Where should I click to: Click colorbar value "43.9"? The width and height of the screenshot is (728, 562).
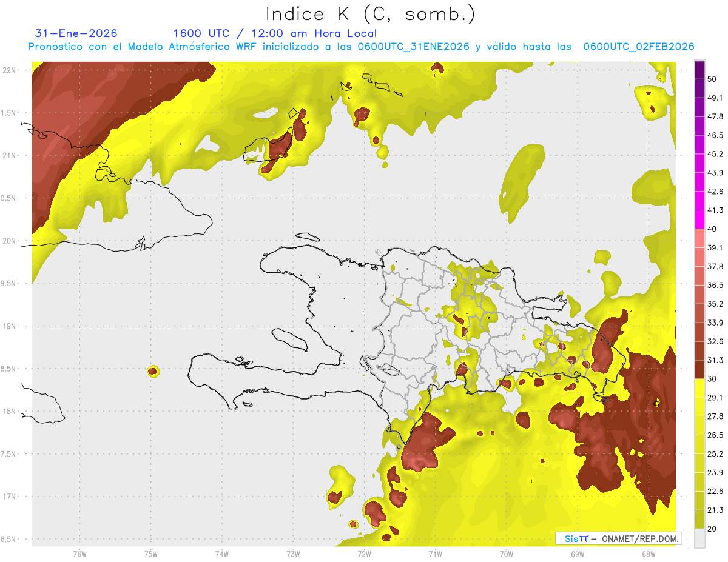click(715, 173)
